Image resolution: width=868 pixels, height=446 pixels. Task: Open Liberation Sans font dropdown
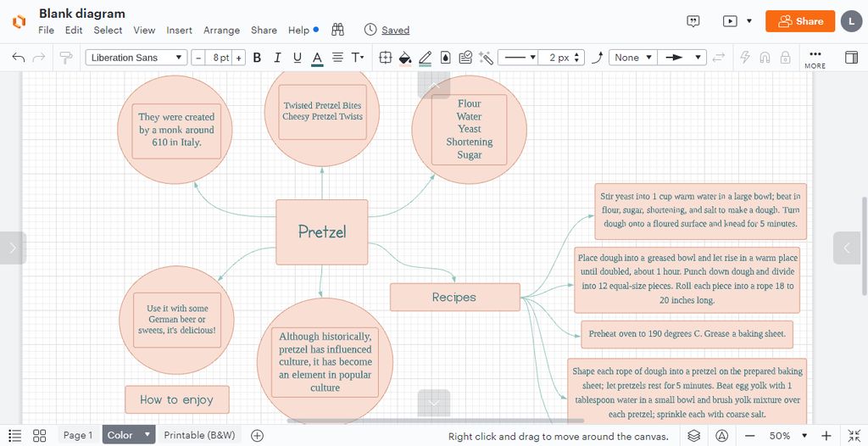[136, 58]
